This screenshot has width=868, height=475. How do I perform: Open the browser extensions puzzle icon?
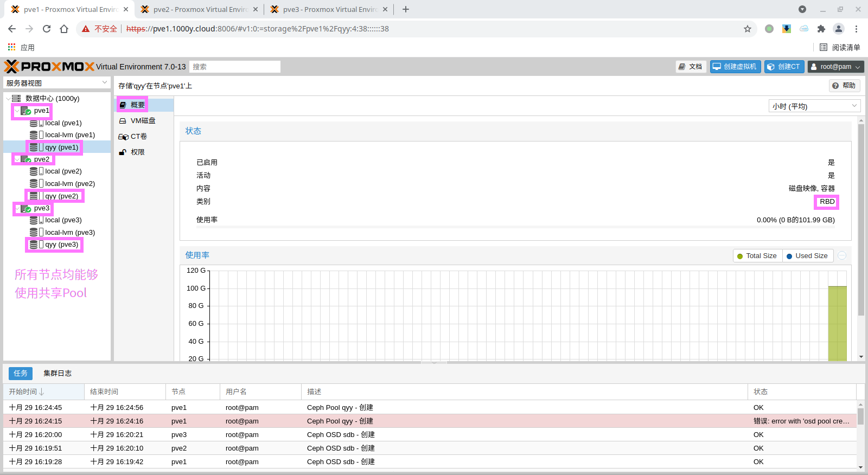[x=821, y=29]
